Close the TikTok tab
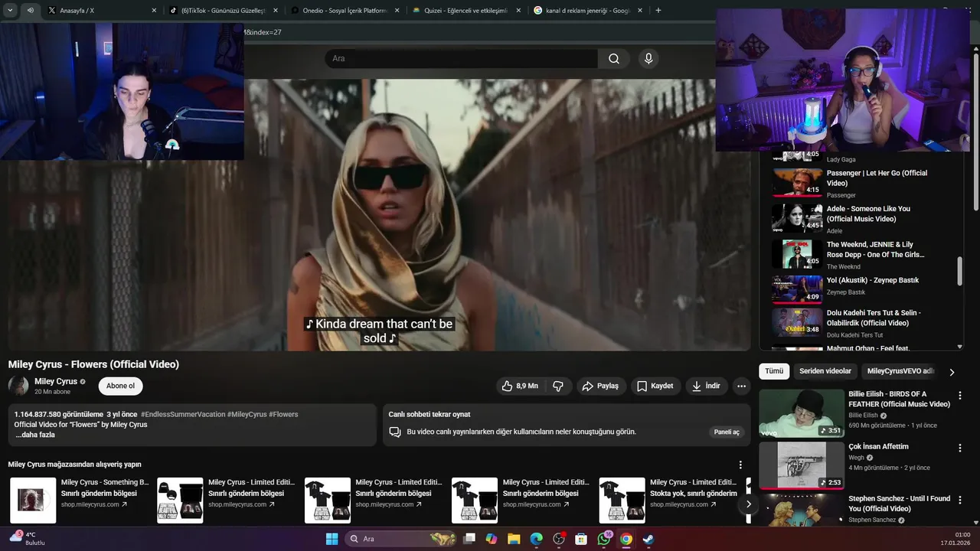 (276, 11)
